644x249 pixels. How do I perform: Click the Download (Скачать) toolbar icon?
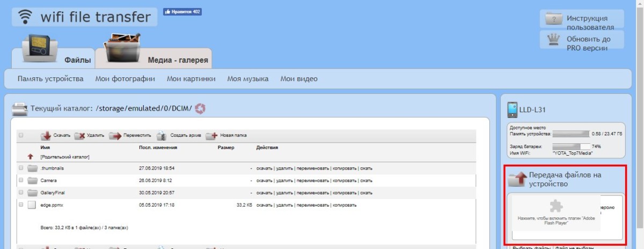(x=46, y=135)
